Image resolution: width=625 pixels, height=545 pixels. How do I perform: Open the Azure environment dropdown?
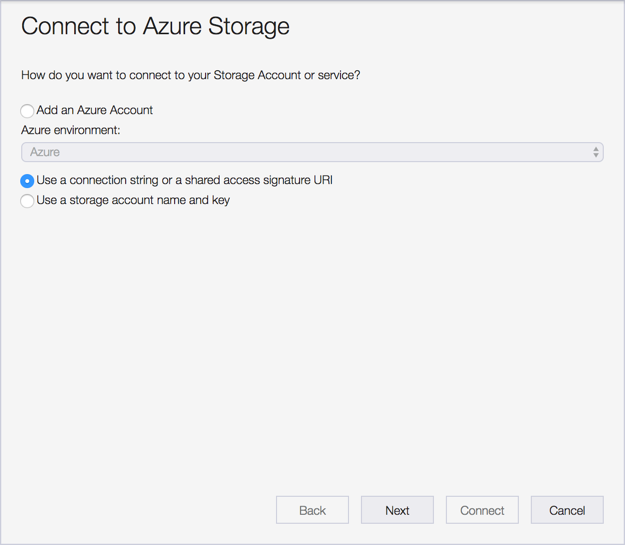[312, 152]
